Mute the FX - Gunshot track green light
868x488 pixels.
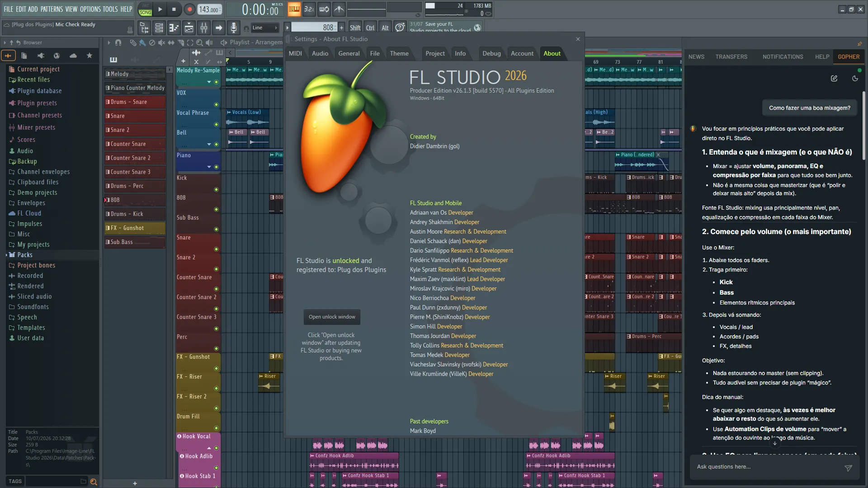point(216,368)
